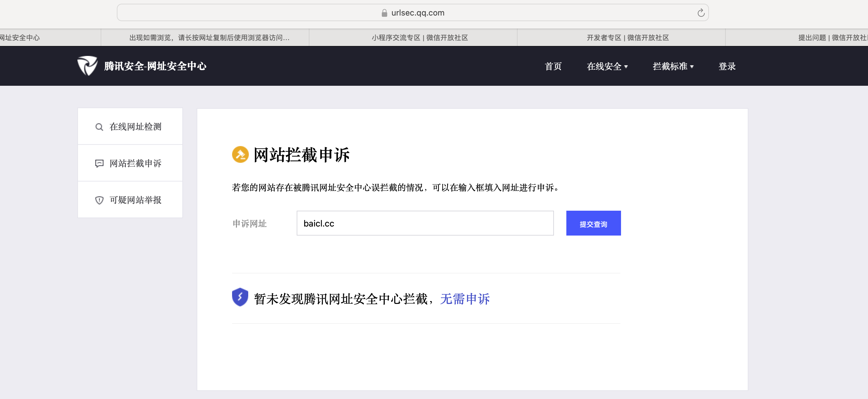Viewport: 868px width, 399px height.
Task: Open the 首页 navigation item
Action: pyautogui.click(x=553, y=66)
